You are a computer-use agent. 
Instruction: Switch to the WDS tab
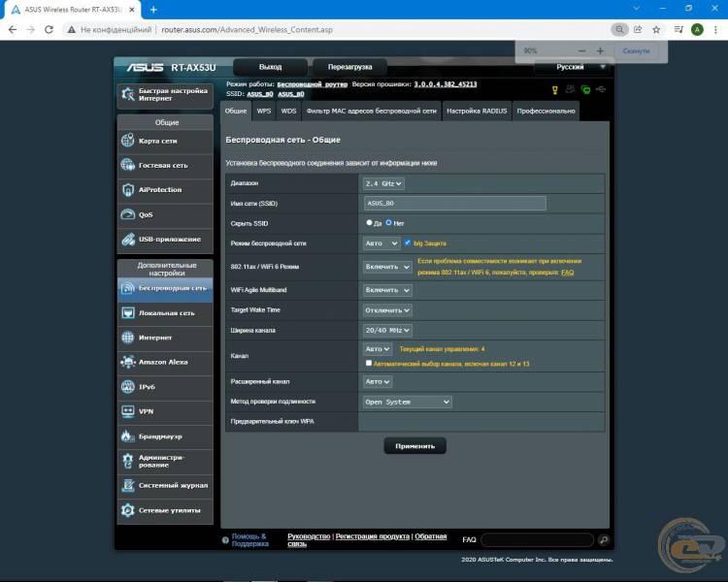(288, 111)
